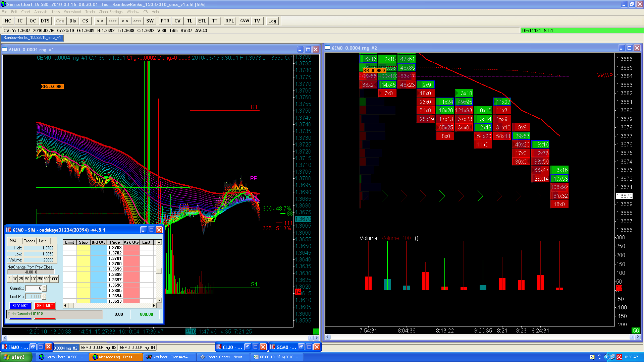Click the SW toolbar button
Screen dimensions: 644x362
click(x=150, y=21)
